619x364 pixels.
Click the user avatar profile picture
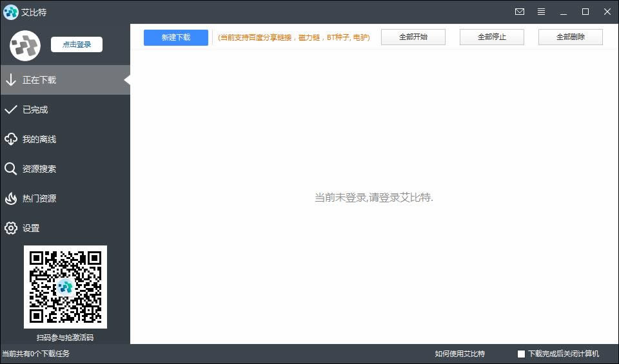[25, 45]
